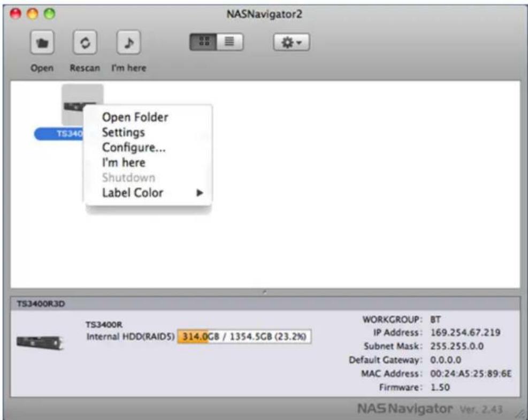This screenshot has width=528, height=420.
Task: Click the Internal HDD usage bar
Action: (x=244, y=337)
